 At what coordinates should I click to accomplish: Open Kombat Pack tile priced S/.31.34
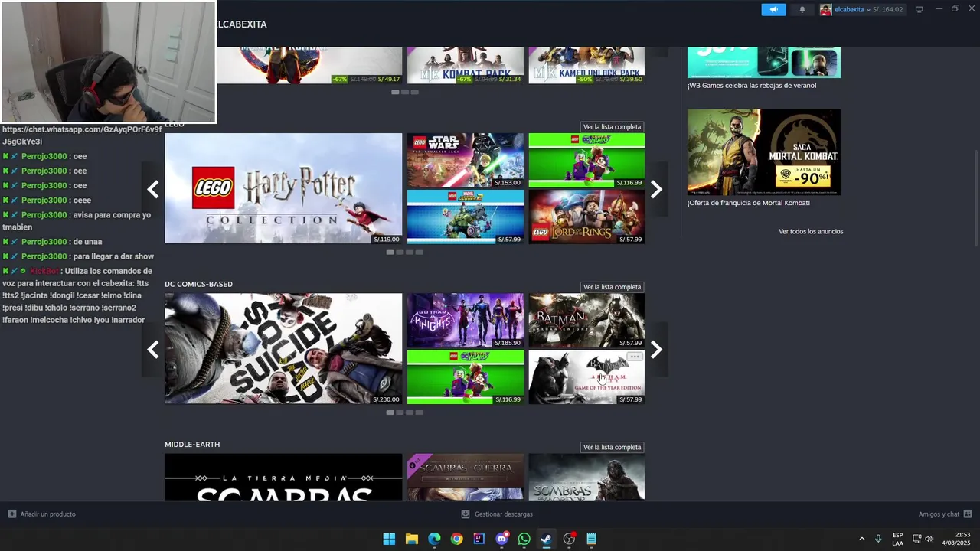465,65
